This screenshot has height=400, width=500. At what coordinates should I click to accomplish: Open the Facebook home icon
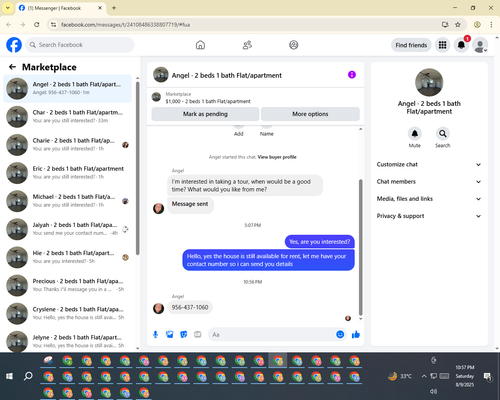tap(200, 45)
